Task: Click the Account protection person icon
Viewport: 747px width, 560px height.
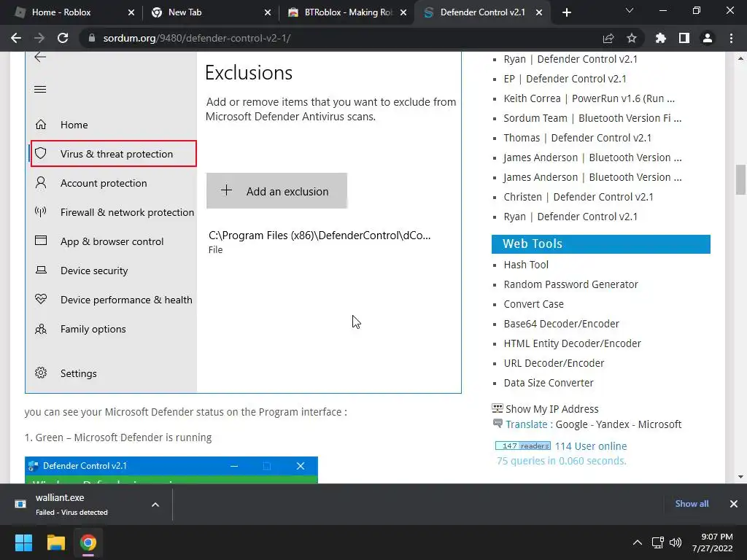Action: (41, 183)
